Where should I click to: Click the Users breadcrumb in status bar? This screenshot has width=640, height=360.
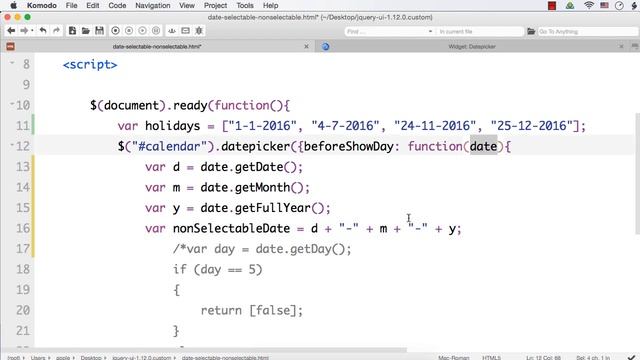point(38,358)
